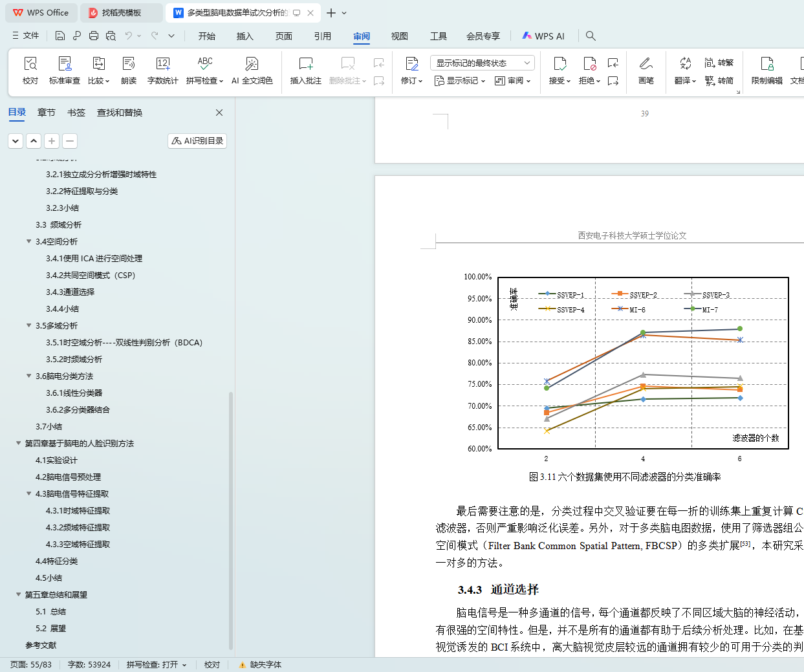Click the undo arrow icon
This screenshot has width=804, height=672.
129,36
